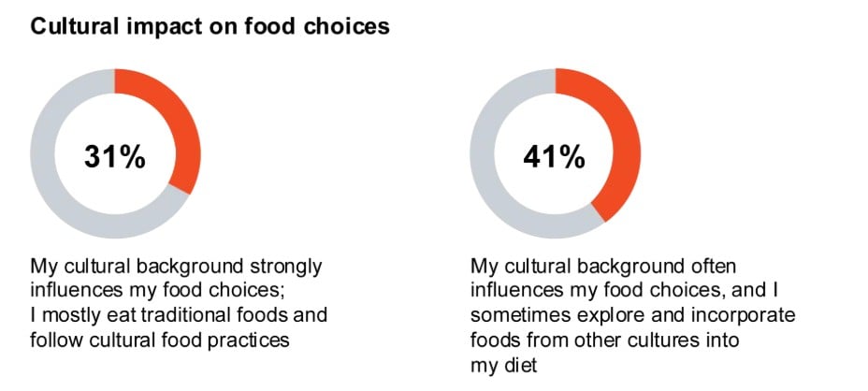
Task: Click the word "often" in right caption
Action: 712,267
